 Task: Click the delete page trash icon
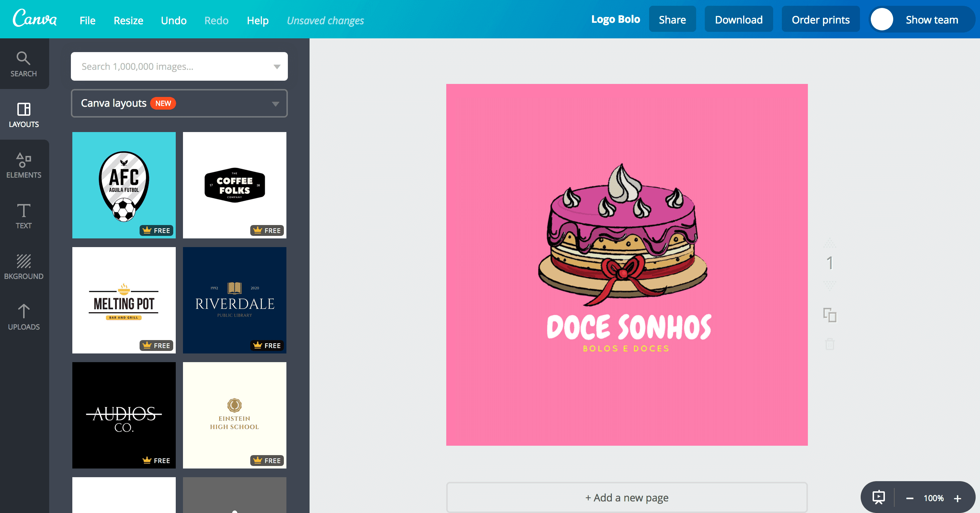830,344
